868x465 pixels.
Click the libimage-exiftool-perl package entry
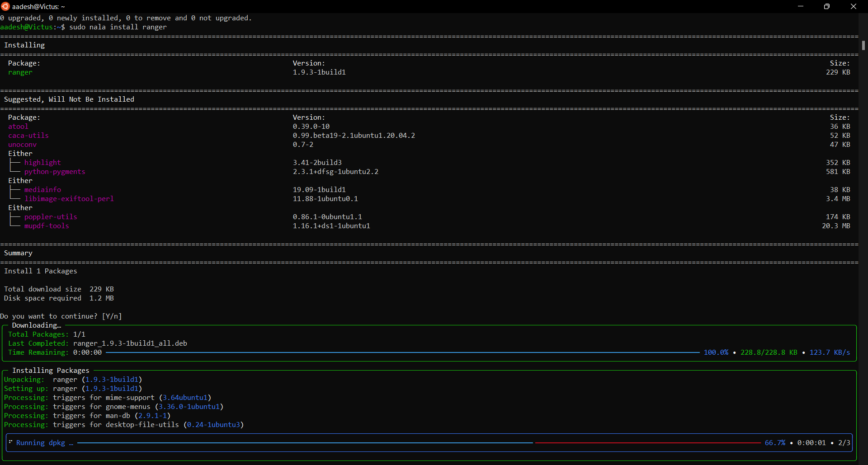click(69, 199)
